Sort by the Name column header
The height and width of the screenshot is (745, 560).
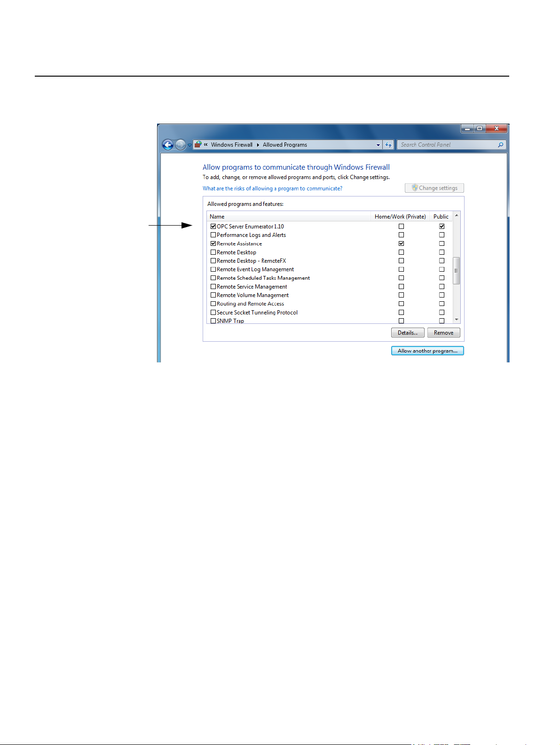coord(289,217)
